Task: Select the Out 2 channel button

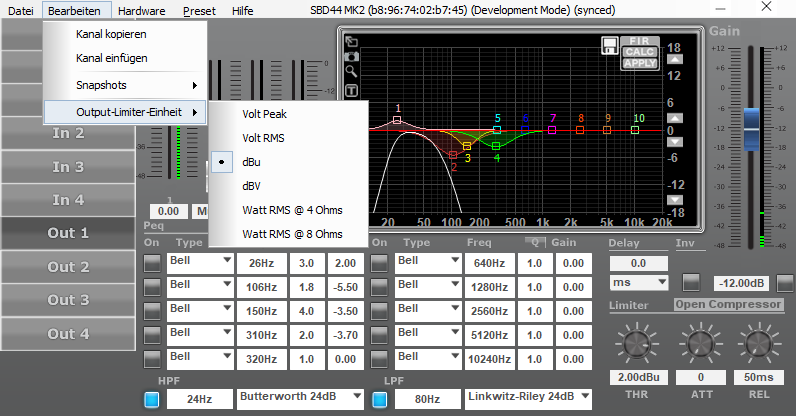Action: [x=68, y=267]
